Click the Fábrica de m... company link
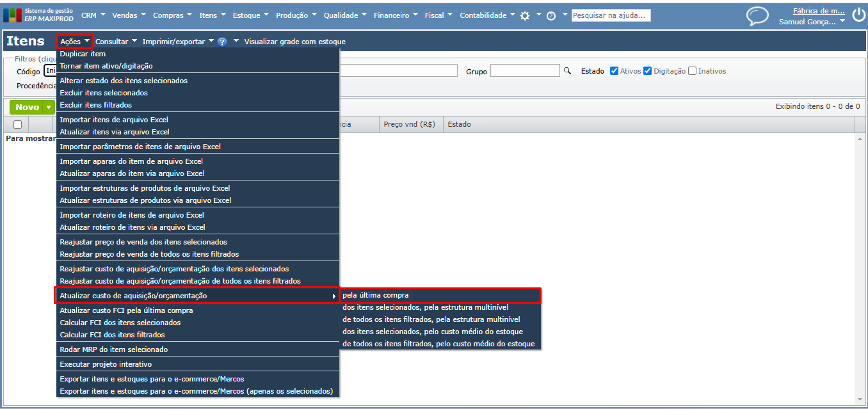The width and height of the screenshot is (868, 409). [x=818, y=11]
